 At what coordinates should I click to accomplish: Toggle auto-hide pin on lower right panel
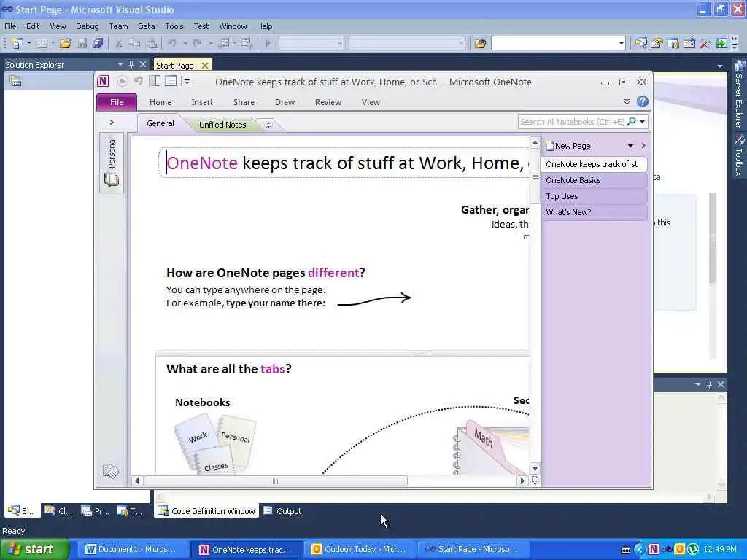[709, 384]
